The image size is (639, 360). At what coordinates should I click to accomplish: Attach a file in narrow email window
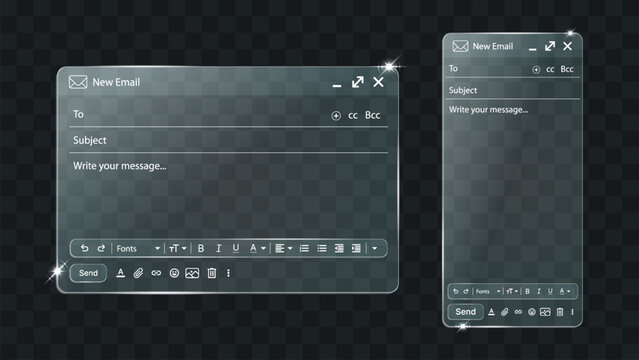coord(505,312)
